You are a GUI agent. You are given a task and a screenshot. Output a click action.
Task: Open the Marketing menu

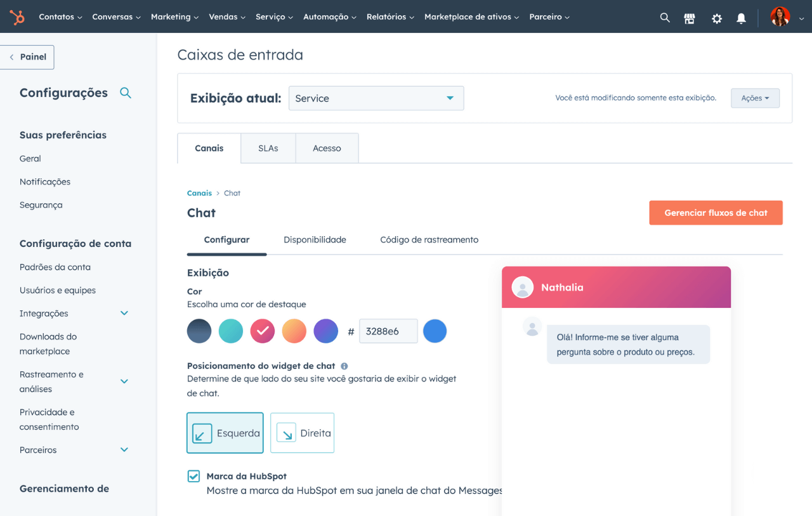tap(174, 17)
